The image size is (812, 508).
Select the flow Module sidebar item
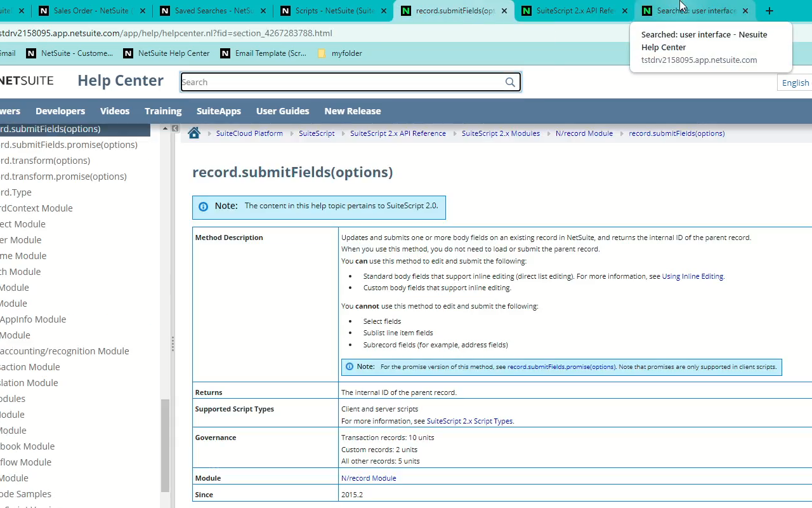pos(25,462)
